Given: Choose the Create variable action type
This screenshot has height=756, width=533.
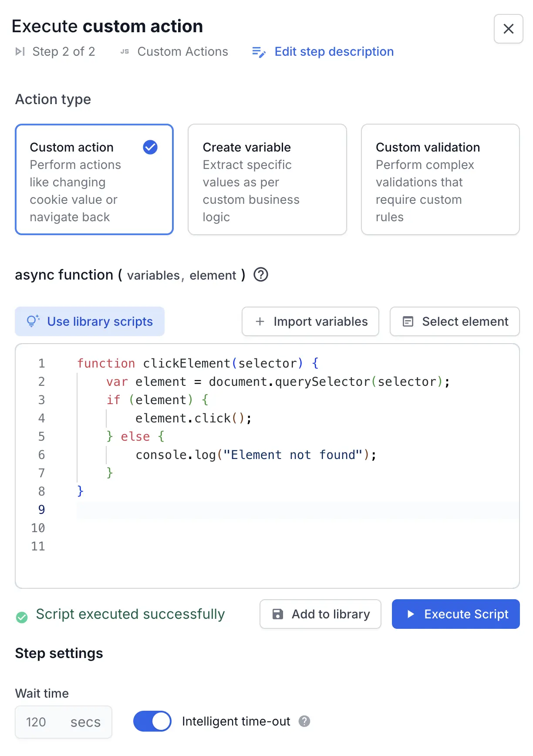Looking at the screenshot, I should (267, 179).
